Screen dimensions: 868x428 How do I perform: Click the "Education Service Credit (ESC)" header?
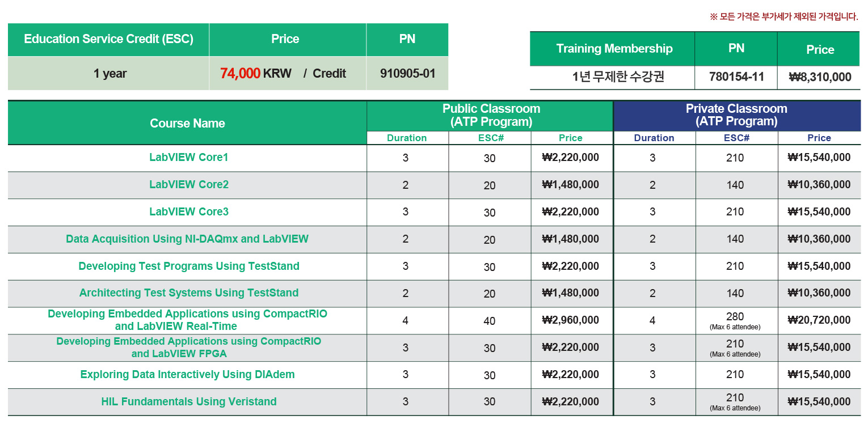(108, 39)
